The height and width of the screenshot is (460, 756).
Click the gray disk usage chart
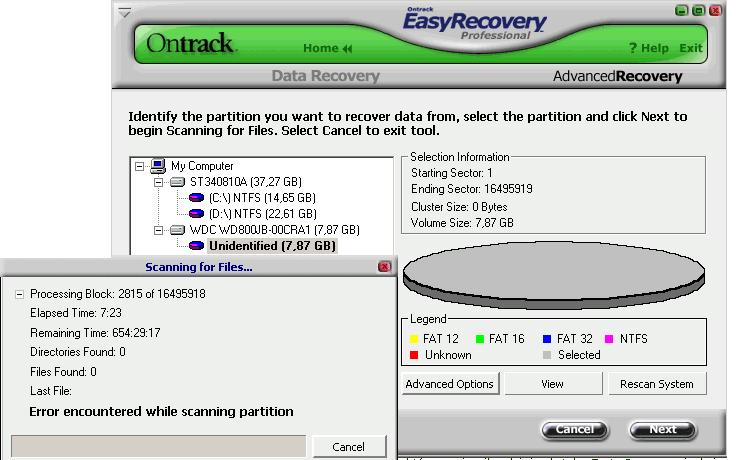pyautogui.click(x=554, y=275)
